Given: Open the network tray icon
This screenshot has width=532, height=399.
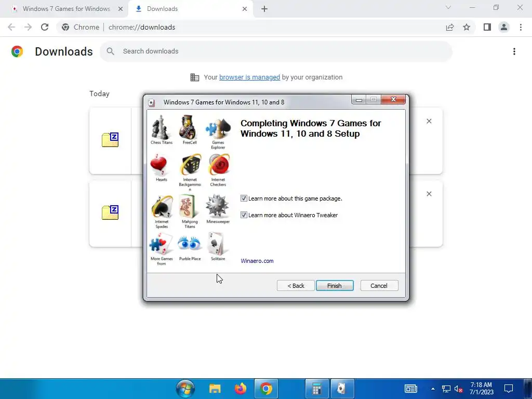Looking at the screenshot, I should pos(446,389).
